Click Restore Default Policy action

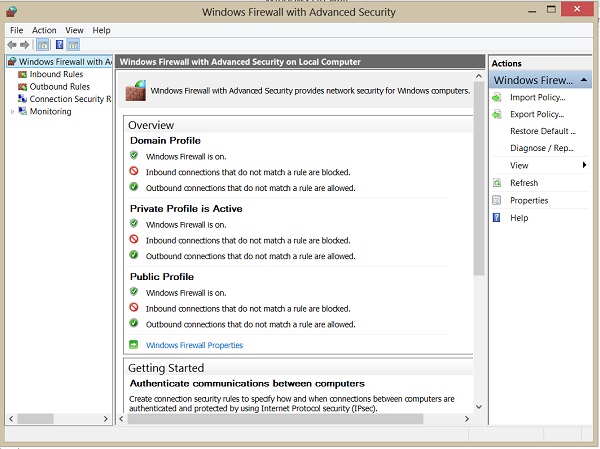tap(543, 131)
